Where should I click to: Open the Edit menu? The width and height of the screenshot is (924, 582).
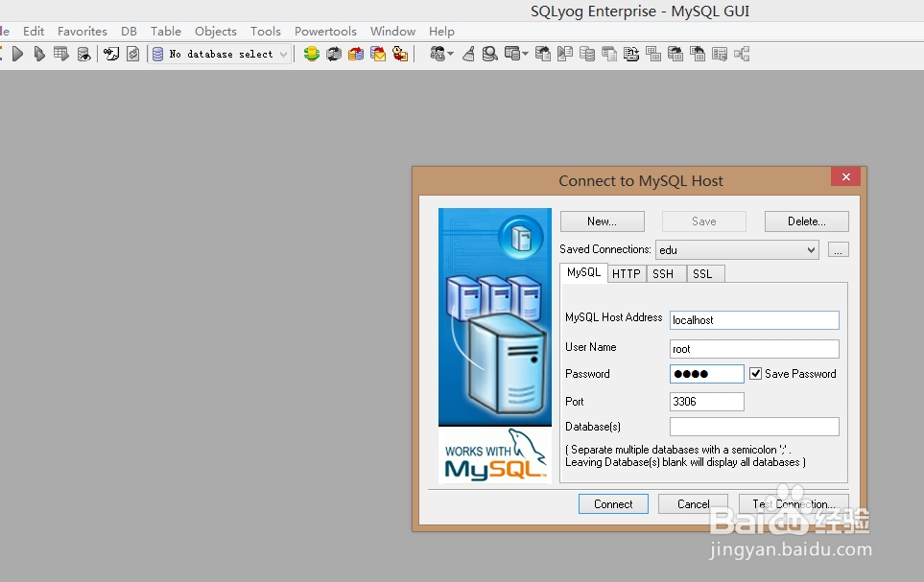coord(34,32)
